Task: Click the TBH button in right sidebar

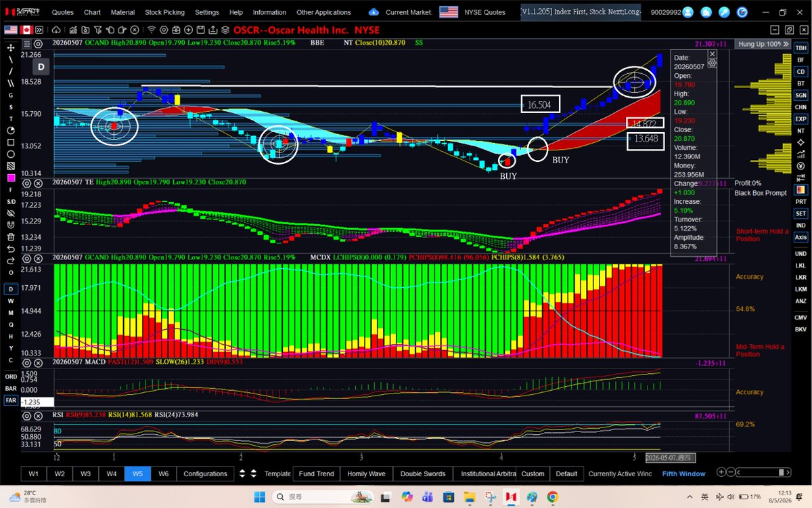Action: 800,48
